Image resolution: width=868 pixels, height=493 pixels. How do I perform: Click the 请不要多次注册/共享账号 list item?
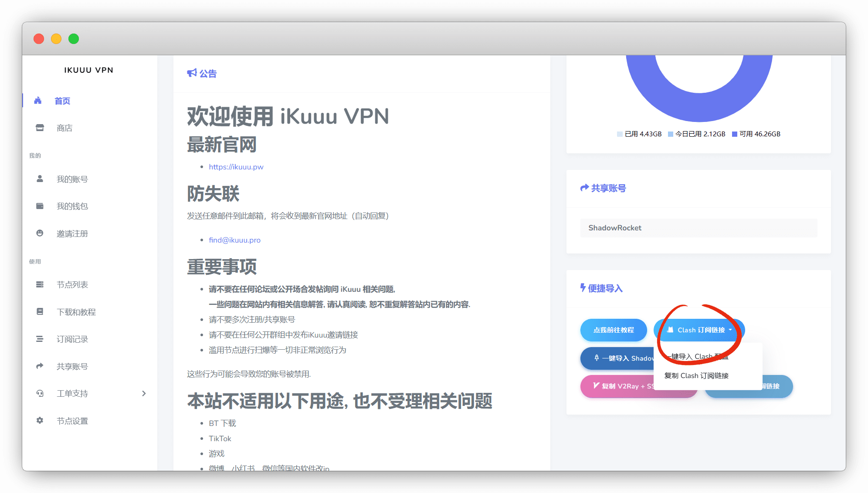[252, 320]
